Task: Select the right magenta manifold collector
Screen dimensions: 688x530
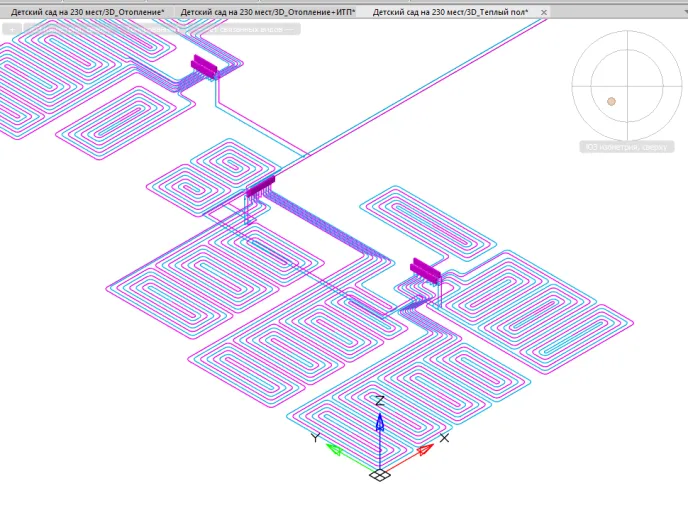Action: pyautogui.click(x=426, y=270)
